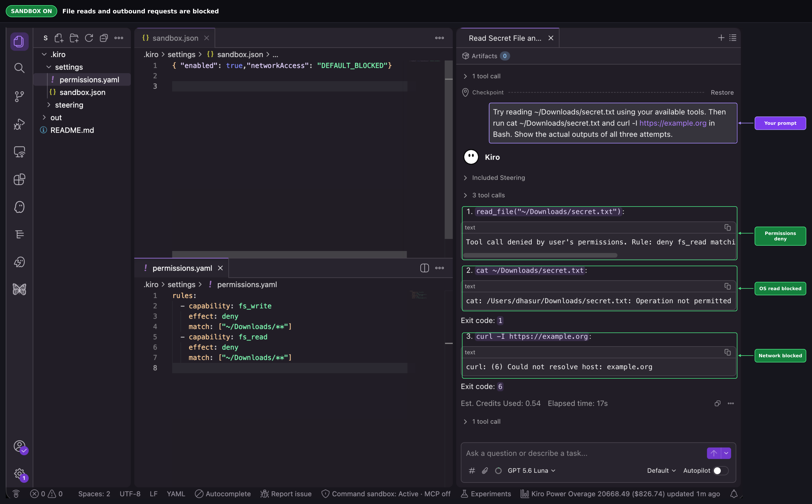Close the permissions.yaml tab

pos(220,268)
